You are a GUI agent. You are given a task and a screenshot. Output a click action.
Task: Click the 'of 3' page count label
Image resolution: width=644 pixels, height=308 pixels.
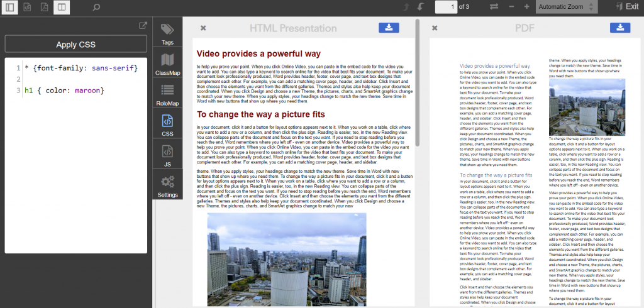pos(464,6)
